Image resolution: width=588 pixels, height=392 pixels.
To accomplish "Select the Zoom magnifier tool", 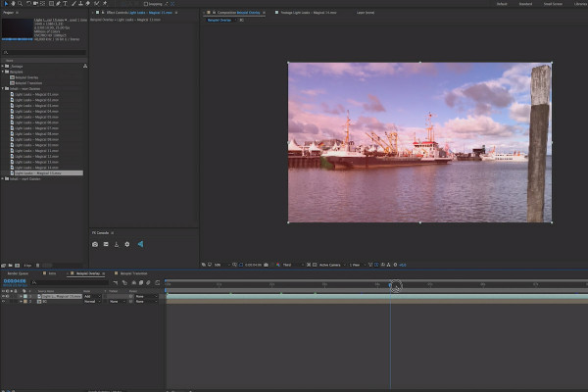I will pos(21,3).
